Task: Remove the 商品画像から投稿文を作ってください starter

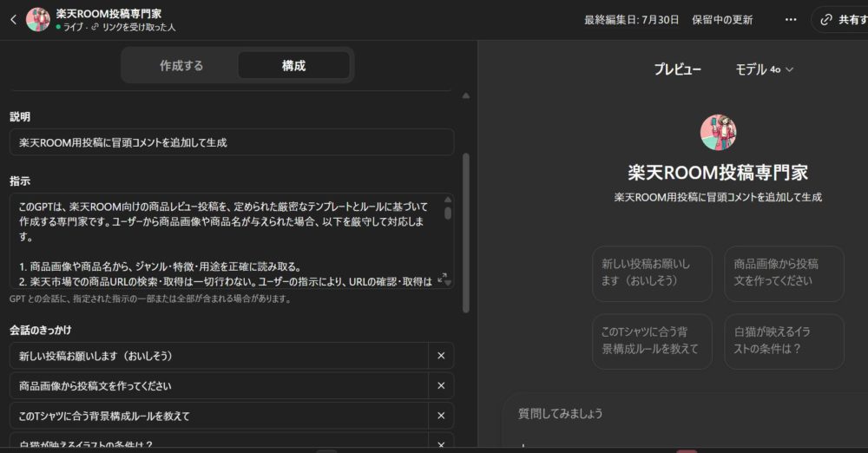Action: tap(441, 386)
